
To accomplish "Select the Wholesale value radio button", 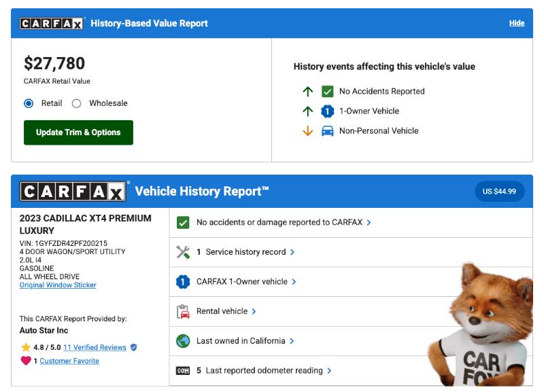I will click(x=76, y=103).
